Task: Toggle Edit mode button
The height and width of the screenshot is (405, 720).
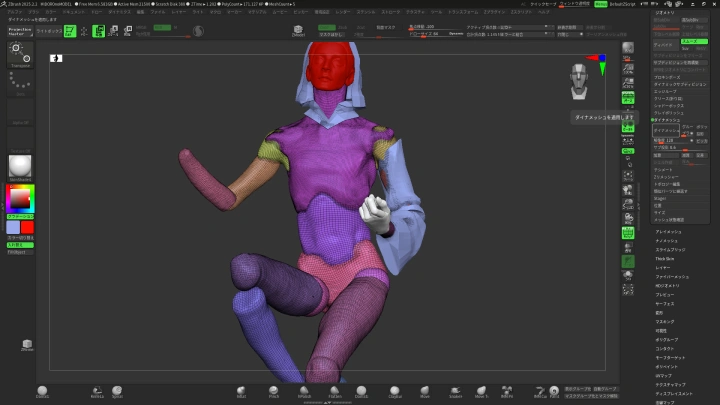Action: (70, 31)
